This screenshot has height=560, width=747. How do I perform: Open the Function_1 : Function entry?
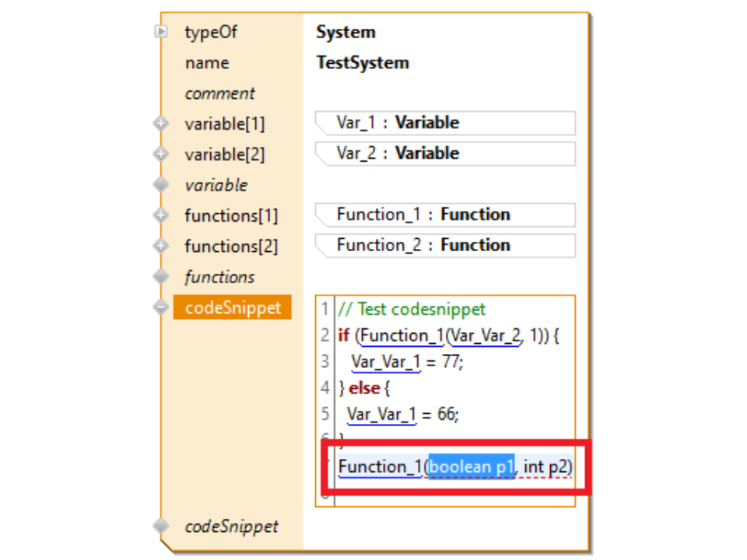tap(444, 215)
